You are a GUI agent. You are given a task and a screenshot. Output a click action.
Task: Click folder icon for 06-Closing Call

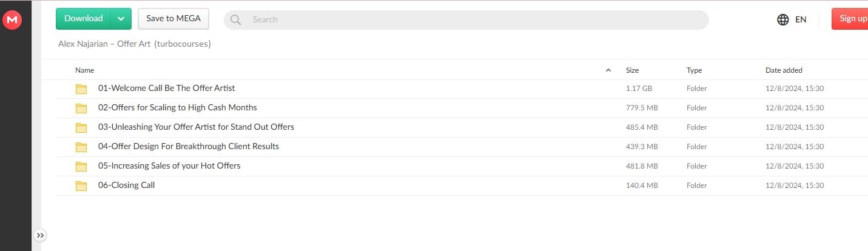pos(81,186)
